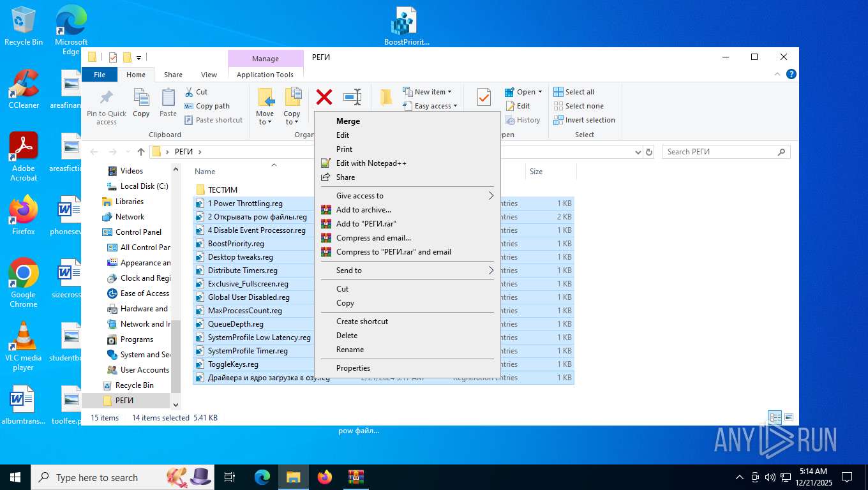
Task: Open the Windows Start button
Action: pos(15,477)
